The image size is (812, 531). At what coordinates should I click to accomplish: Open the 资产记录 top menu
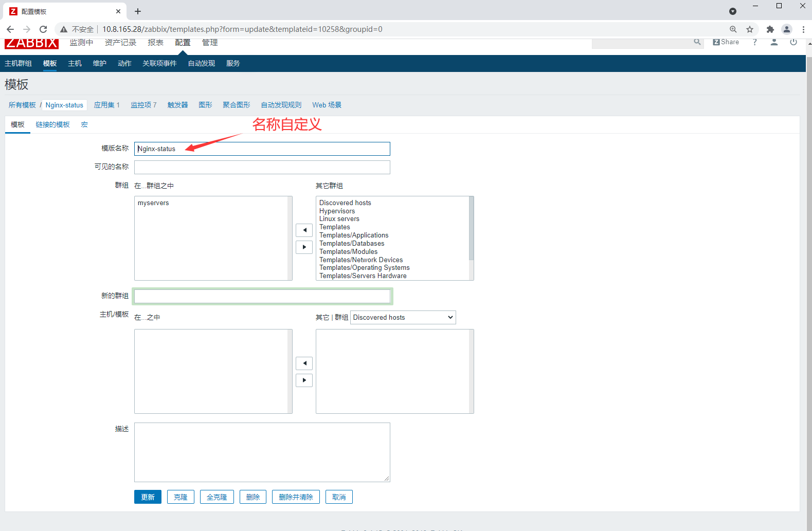coord(121,43)
